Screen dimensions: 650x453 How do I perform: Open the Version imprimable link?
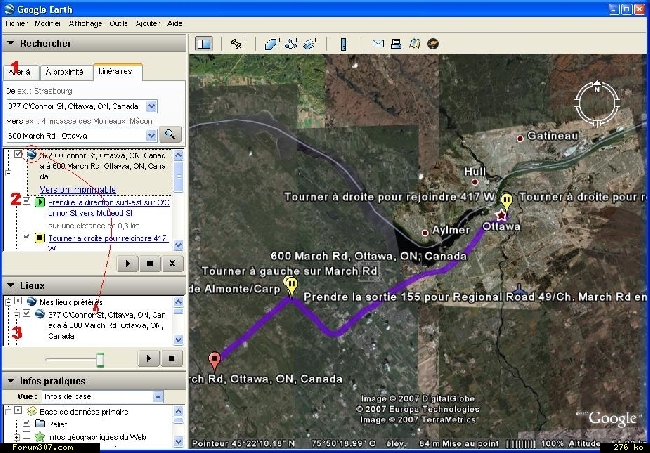(x=78, y=189)
